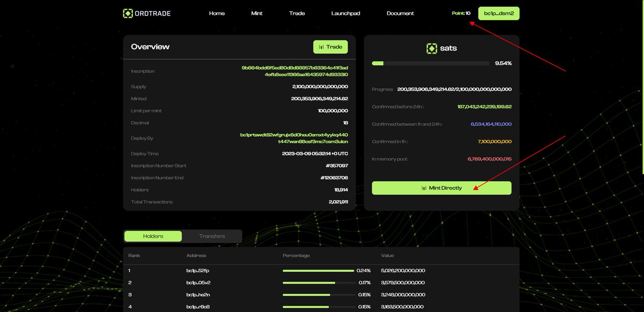644x312 pixels.
Task: Open the Document menu item
Action: (x=400, y=13)
